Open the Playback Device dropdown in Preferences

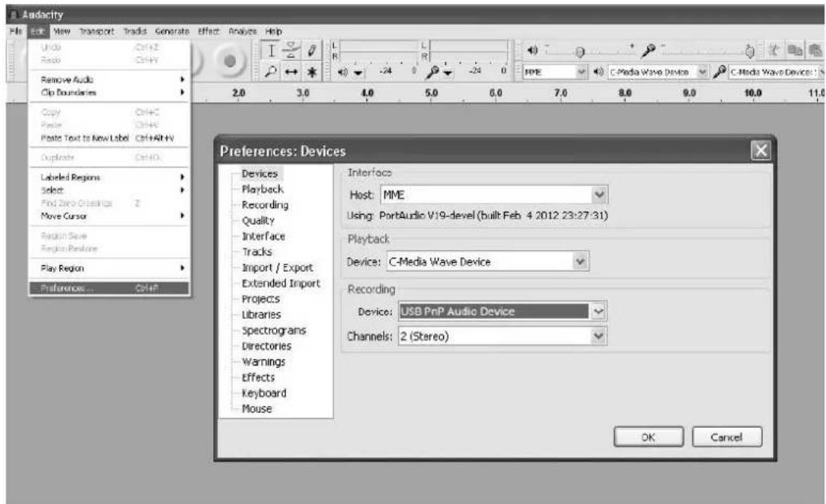pos(488,262)
